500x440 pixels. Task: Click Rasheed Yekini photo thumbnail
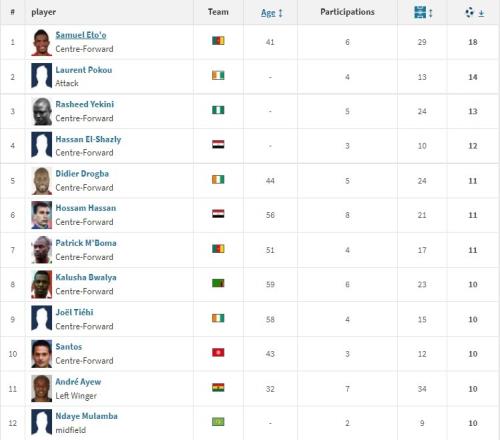(x=42, y=111)
